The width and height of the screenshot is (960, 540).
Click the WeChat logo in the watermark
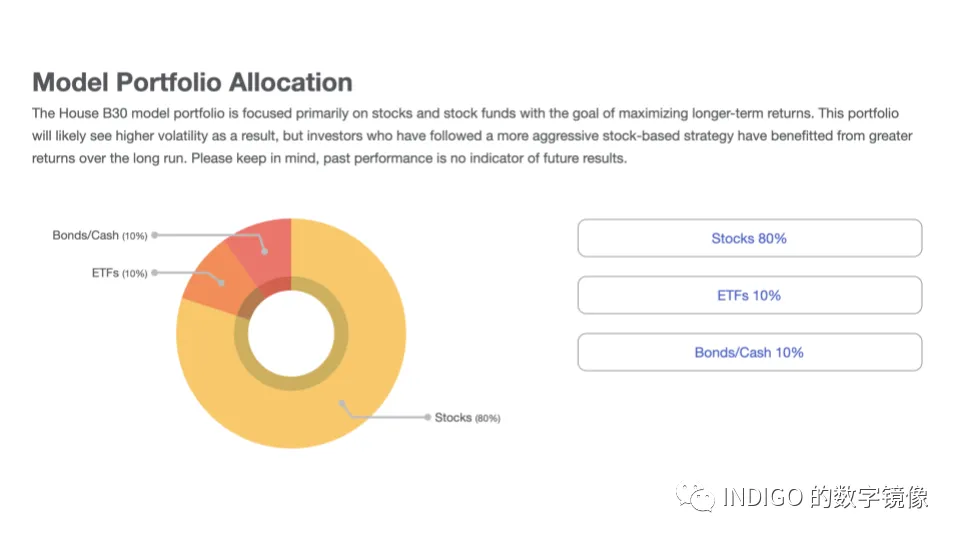[x=697, y=497]
